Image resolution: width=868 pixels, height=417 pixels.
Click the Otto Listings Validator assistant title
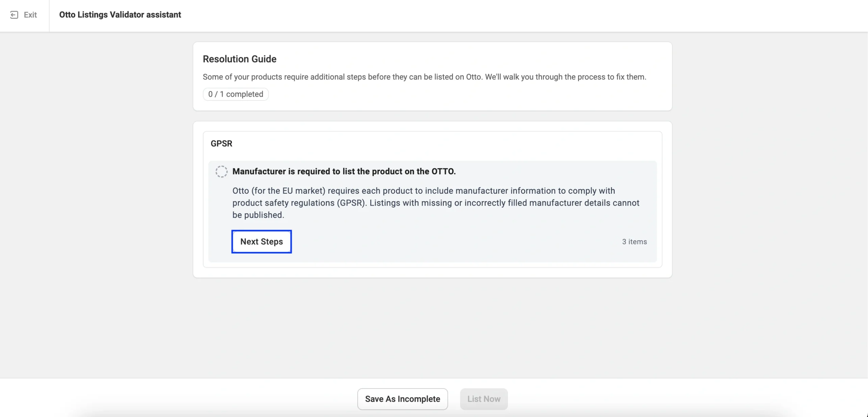(120, 15)
